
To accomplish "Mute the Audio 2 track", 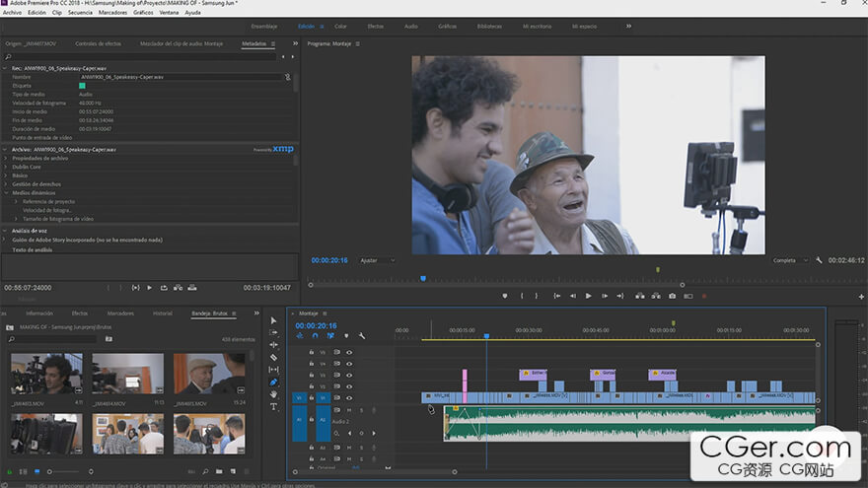I will point(349,410).
